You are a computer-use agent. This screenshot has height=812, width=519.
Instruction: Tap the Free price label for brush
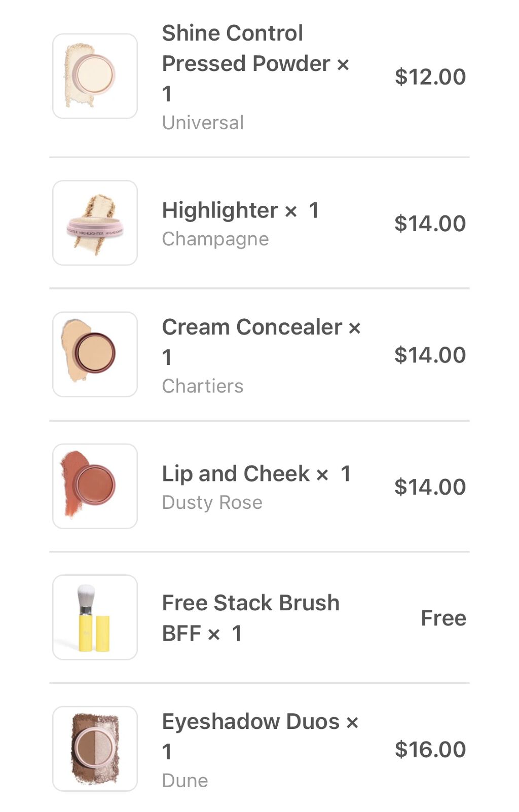[443, 618]
